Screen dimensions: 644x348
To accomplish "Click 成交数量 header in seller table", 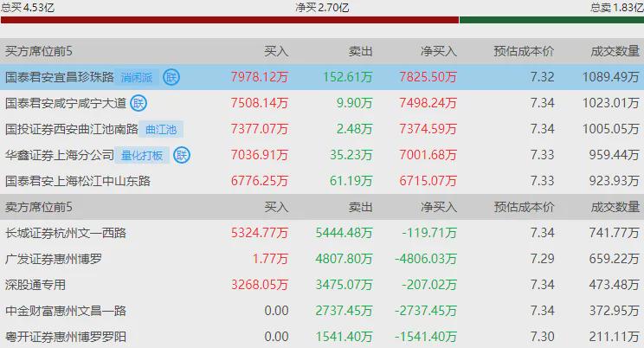I will click(615, 207).
